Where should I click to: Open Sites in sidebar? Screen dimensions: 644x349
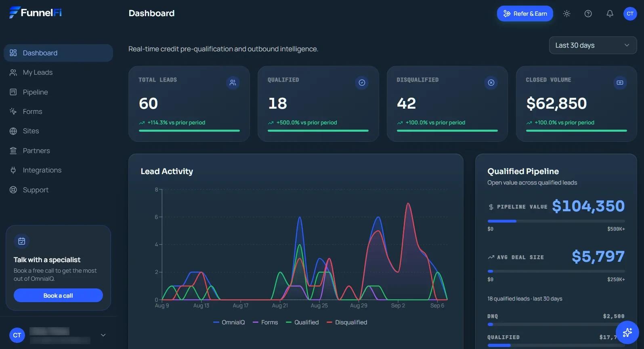pyautogui.click(x=59, y=131)
